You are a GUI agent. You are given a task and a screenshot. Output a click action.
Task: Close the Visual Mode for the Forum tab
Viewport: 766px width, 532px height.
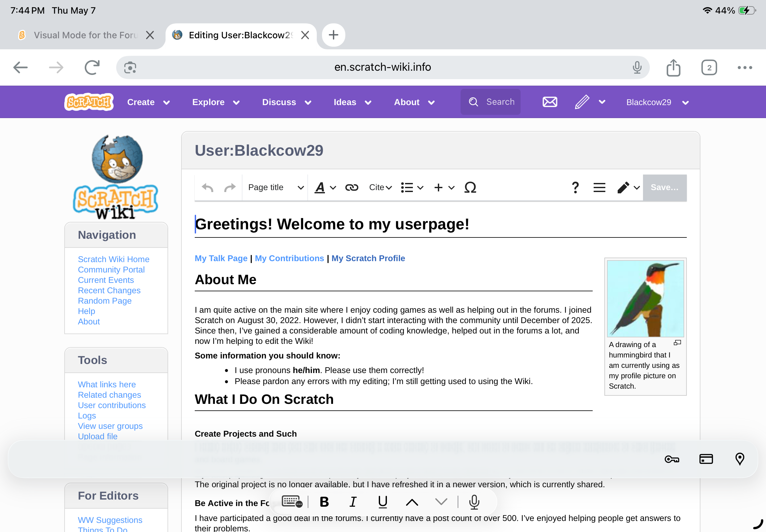click(x=150, y=35)
